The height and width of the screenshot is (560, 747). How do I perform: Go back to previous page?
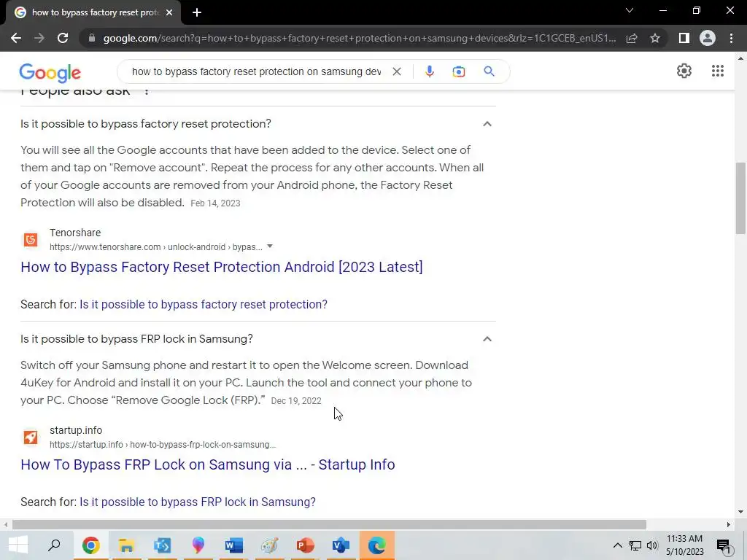(16, 38)
